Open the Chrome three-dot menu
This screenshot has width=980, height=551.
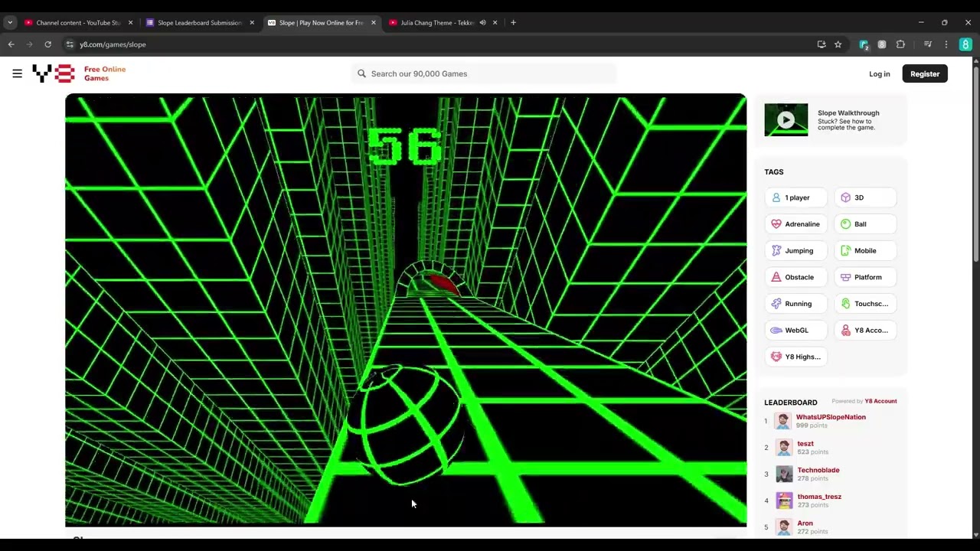coord(946,44)
